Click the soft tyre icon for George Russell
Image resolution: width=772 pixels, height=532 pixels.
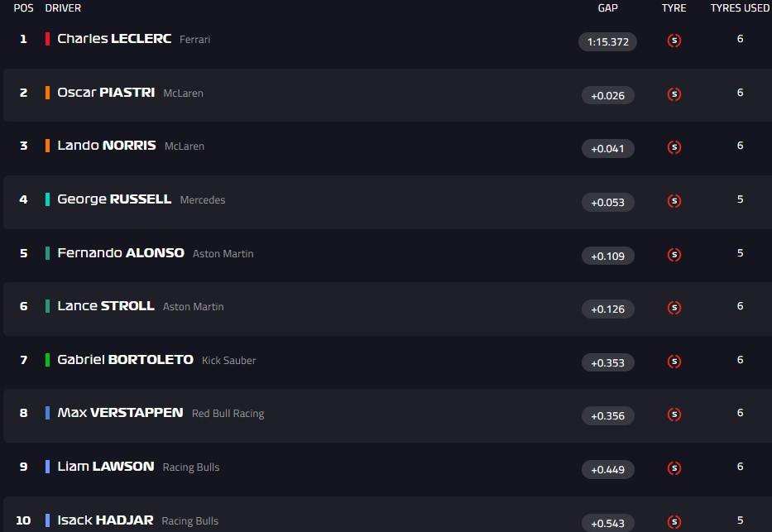tap(674, 201)
